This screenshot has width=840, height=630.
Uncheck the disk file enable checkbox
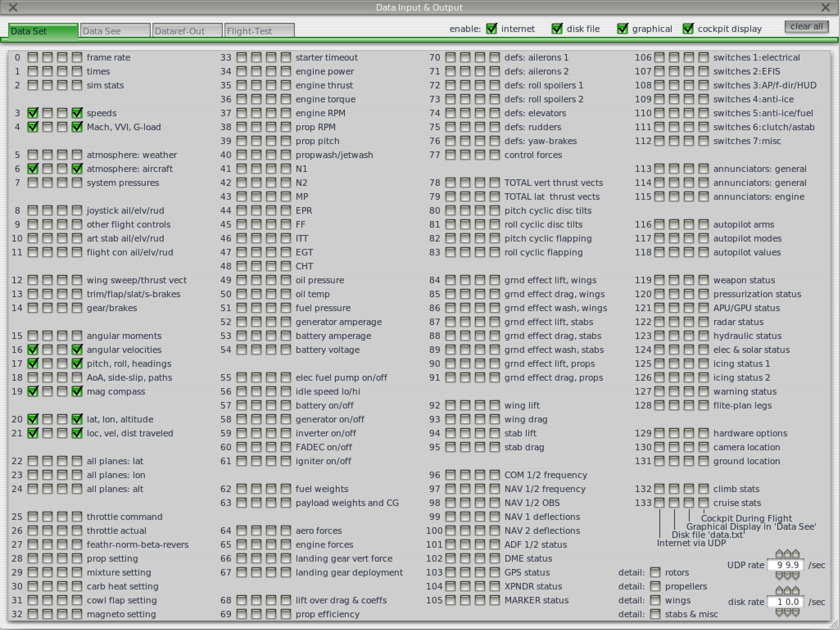coord(557,29)
